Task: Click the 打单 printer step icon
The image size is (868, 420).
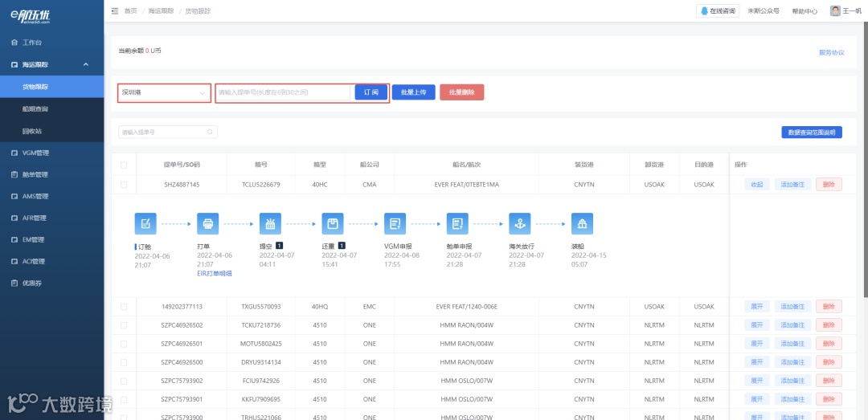Action: click(x=207, y=223)
